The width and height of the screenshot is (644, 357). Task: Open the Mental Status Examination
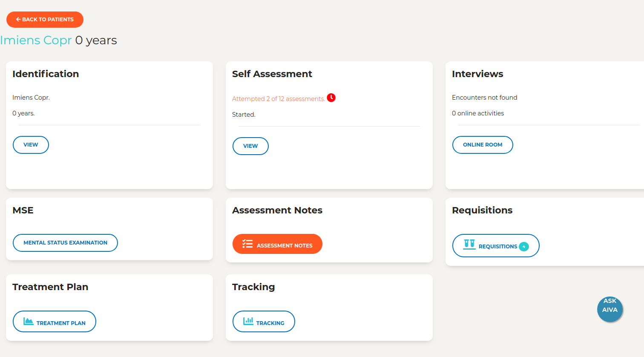coord(65,243)
